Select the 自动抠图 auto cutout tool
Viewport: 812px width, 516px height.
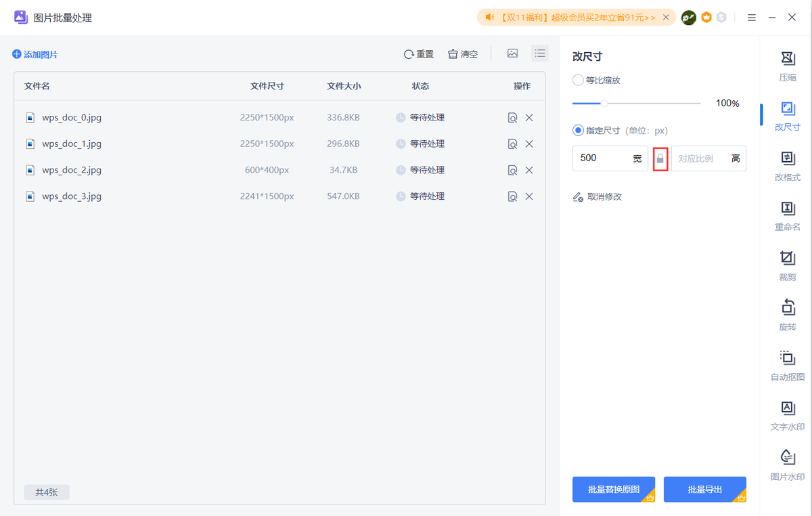(788, 365)
